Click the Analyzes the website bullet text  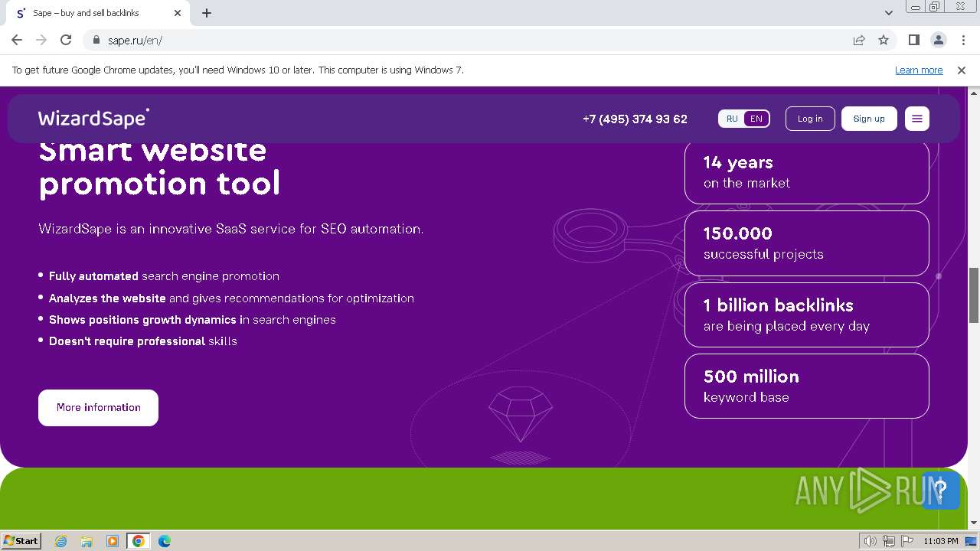pos(231,298)
